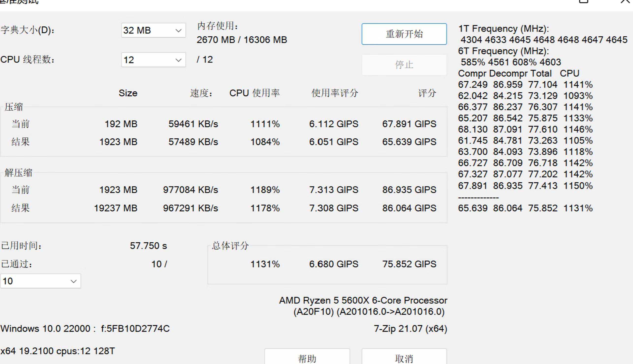Click the compression result speed 57489 KB/s
The height and width of the screenshot is (364, 633).
click(x=193, y=142)
